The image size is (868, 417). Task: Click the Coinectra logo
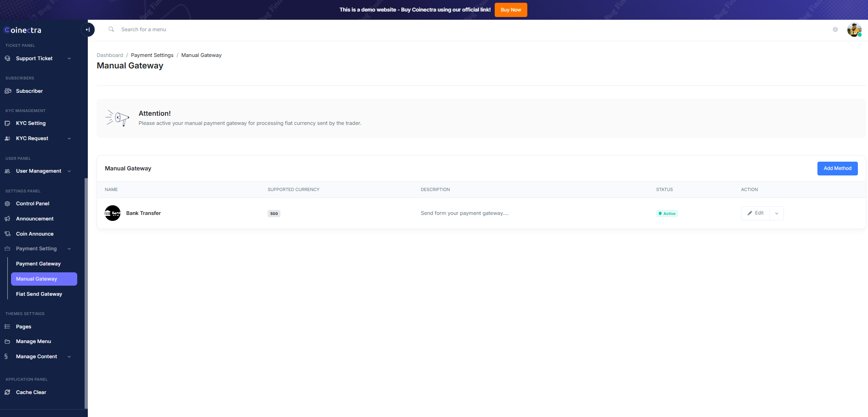pyautogui.click(x=23, y=30)
